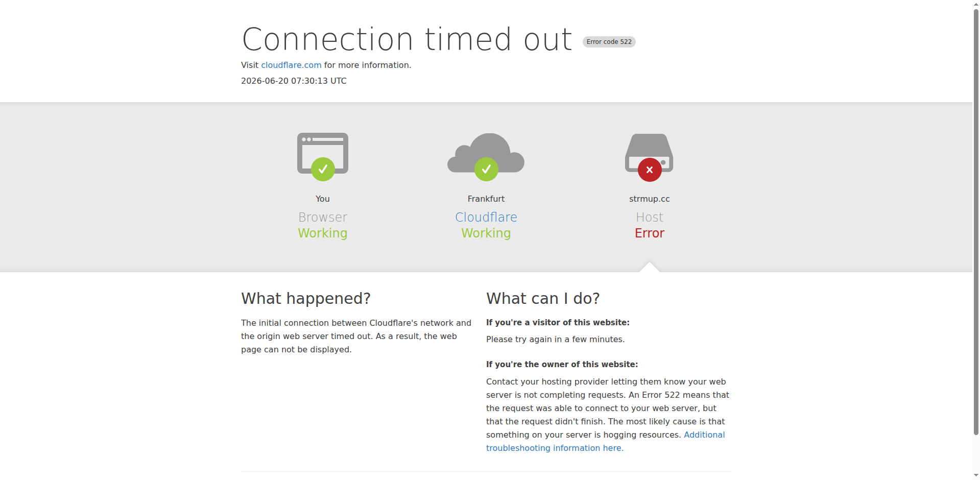
Task: Open the cloudflare.com link
Action: tap(291, 65)
